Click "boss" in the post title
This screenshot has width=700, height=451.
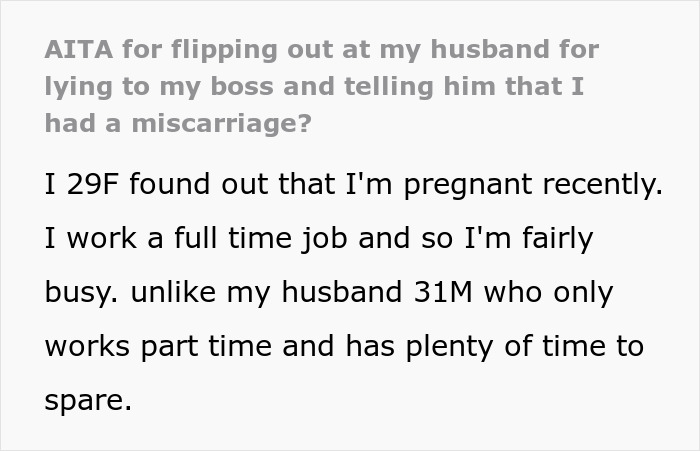[x=242, y=86]
